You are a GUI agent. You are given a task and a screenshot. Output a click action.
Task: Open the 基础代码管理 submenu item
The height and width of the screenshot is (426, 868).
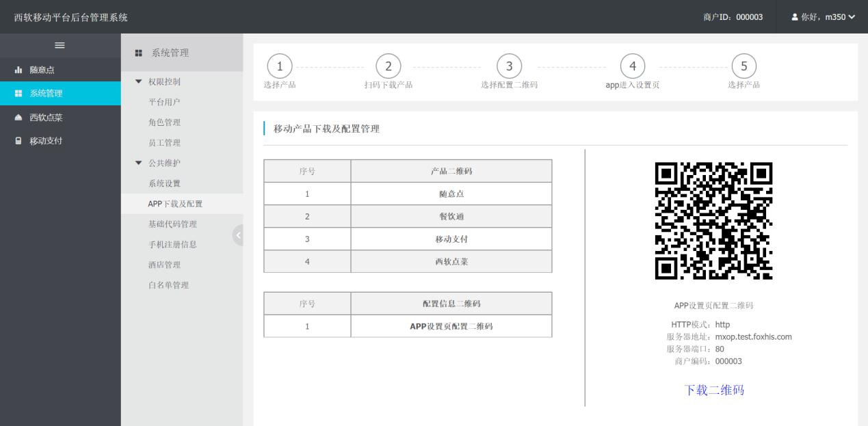pyautogui.click(x=172, y=224)
